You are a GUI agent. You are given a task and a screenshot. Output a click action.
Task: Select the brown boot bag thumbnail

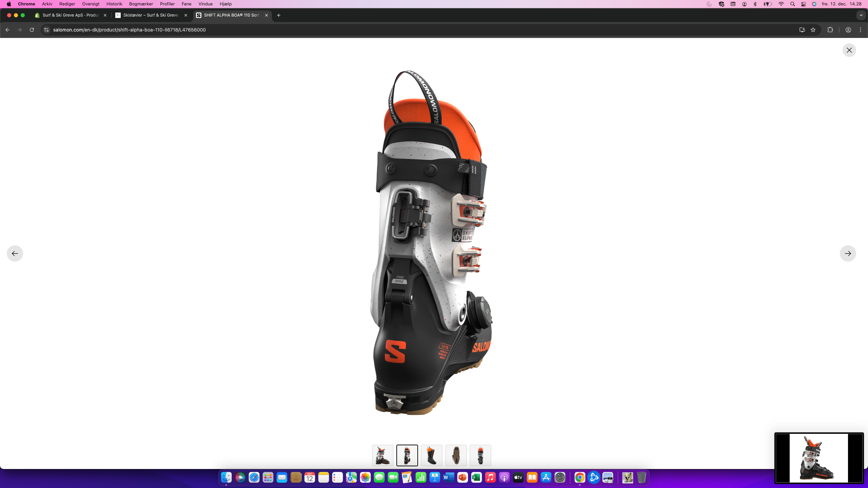[x=456, y=455]
